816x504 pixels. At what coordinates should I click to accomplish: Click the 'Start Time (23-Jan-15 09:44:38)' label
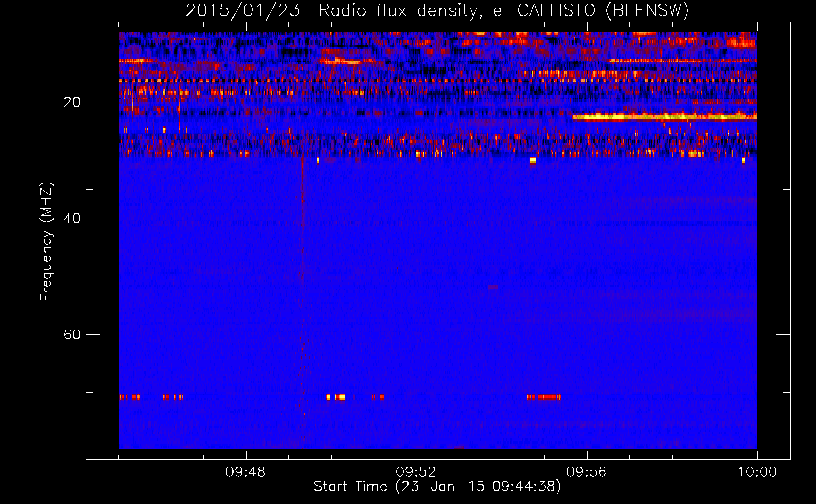coord(437,487)
